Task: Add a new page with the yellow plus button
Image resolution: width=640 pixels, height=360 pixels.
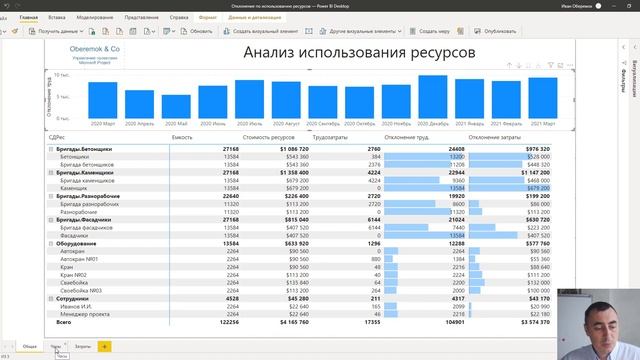Action: tap(104, 347)
